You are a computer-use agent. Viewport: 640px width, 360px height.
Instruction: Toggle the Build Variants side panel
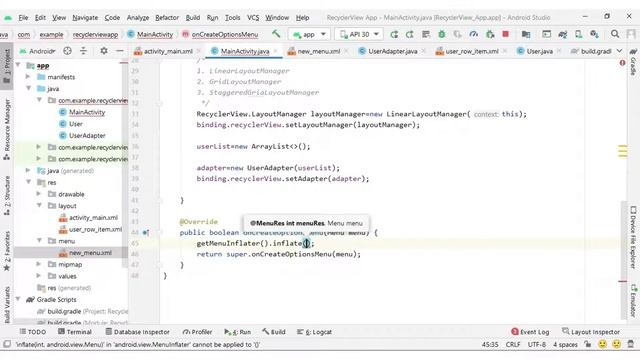coord(7,304)
